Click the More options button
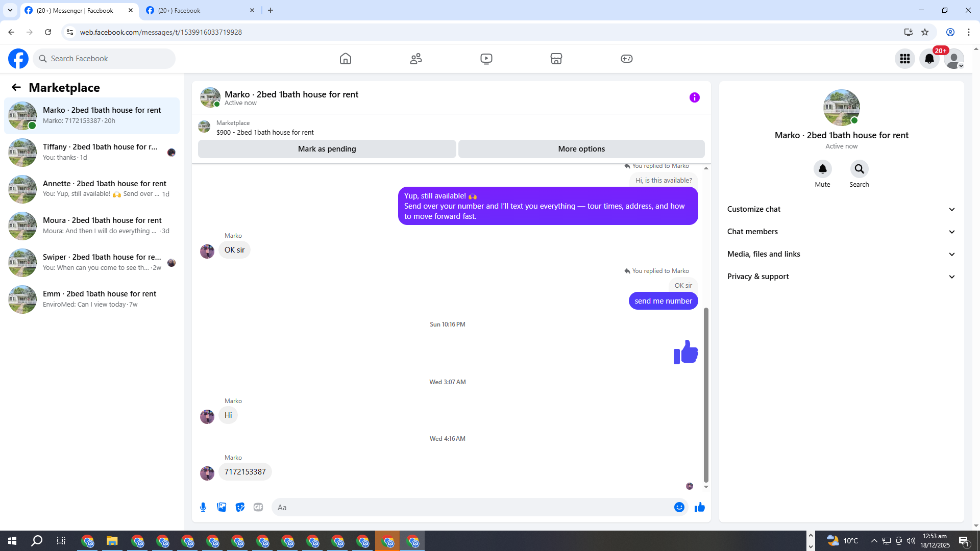 (581, 149)
